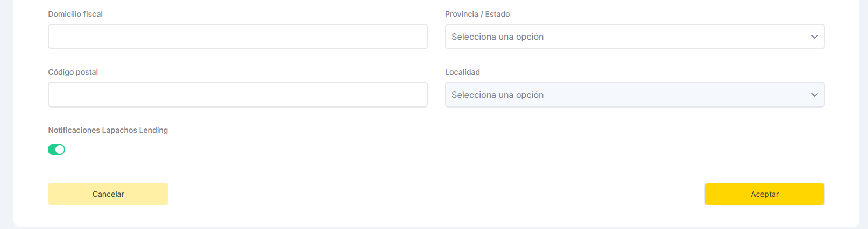This screenshot has height=229, width=868.
Task: Click blank white area between Cancelar and Aceptar
Action: tap(431, 194)
